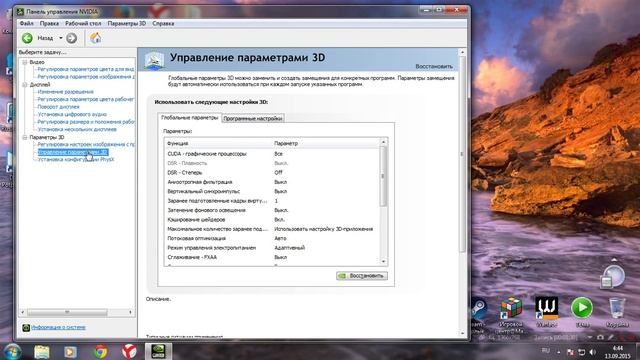
Task: Open the Правка menu
Action: (x=49, y=23)
